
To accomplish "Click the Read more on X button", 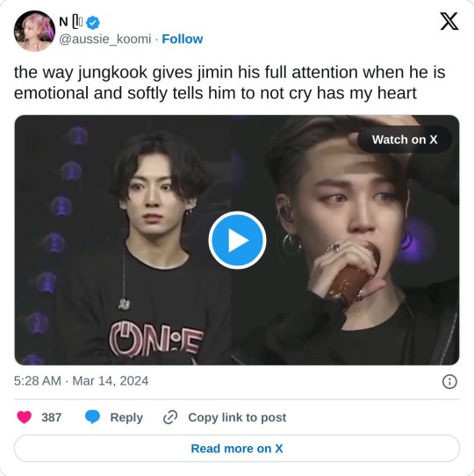I will 237,449.
